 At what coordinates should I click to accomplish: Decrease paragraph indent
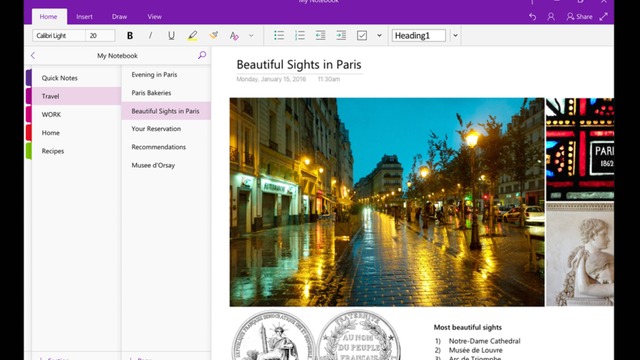click(x=320, y=36)
